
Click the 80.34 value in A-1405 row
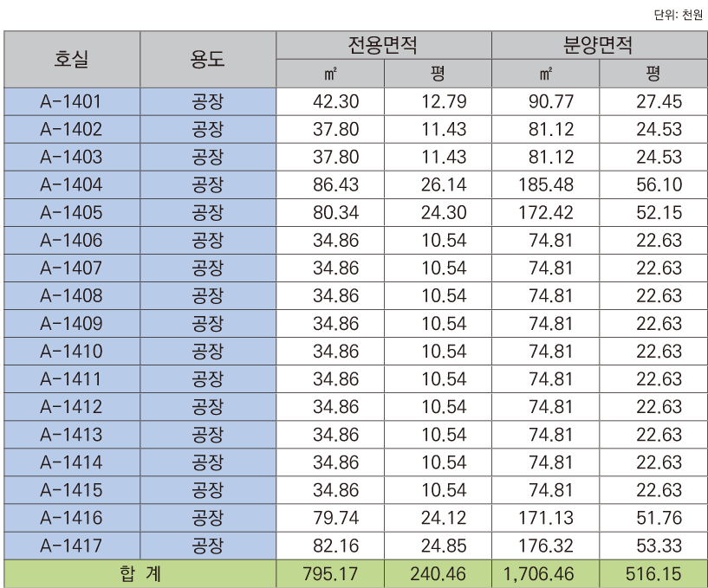(336, 212)
